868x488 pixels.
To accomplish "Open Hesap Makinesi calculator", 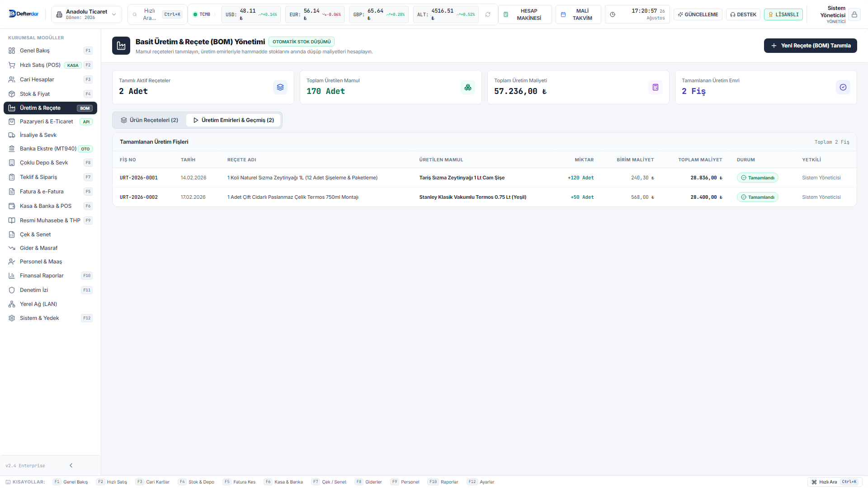I will click(x=524, y=14).
